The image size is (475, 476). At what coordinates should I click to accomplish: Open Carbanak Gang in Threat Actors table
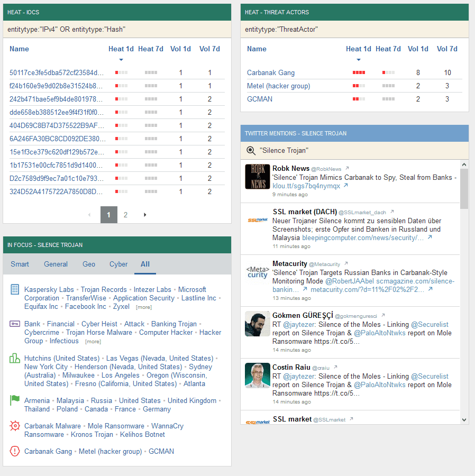271,72
